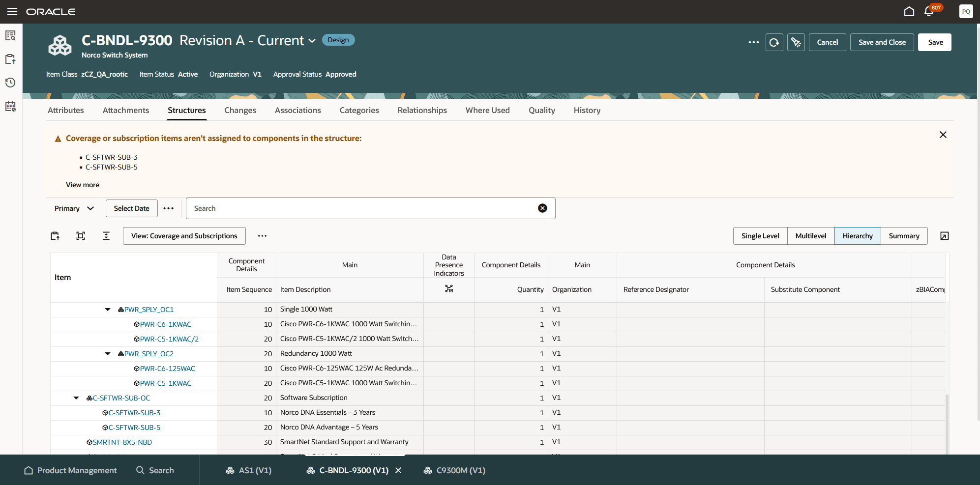Switch to the Attributes tab
The width and height of the screenshot is (980, 485).
click(66, 110)
